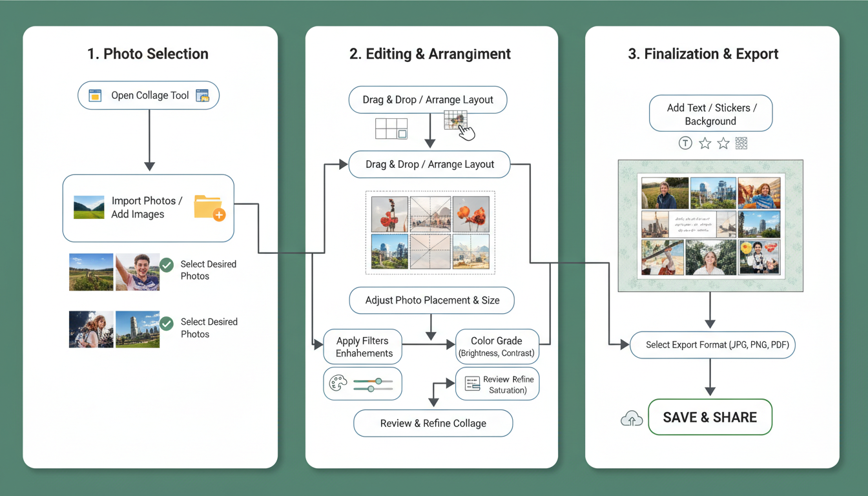This screenshot has width=868, height=496.
Task: Check the first Select Desired Photos checkmark
Action: point(166,264)
